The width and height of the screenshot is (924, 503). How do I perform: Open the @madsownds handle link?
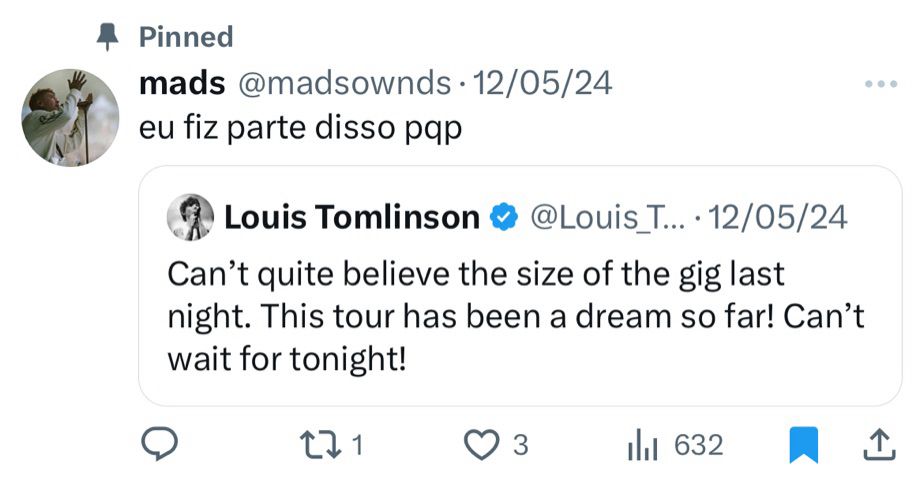pos(342,85)
